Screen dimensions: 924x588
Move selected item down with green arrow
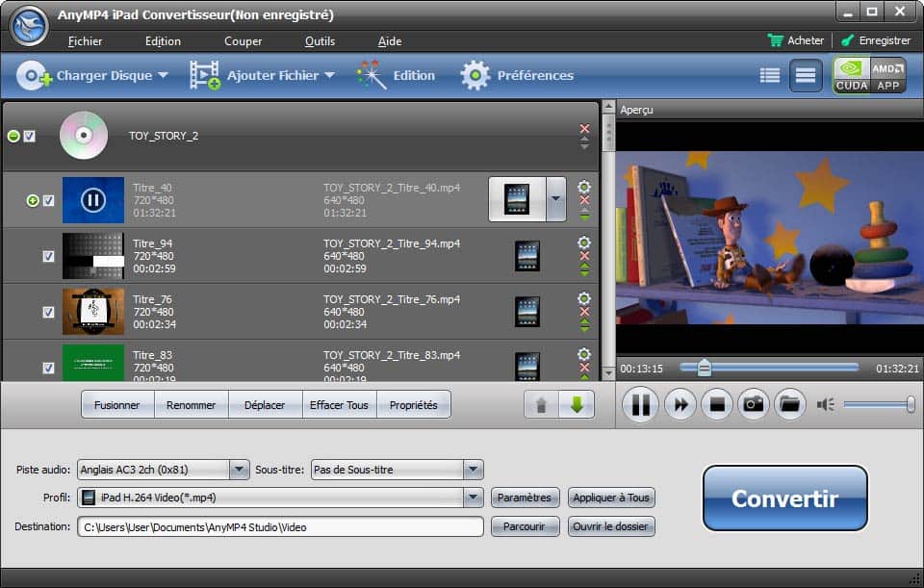[x=577, y=405]
